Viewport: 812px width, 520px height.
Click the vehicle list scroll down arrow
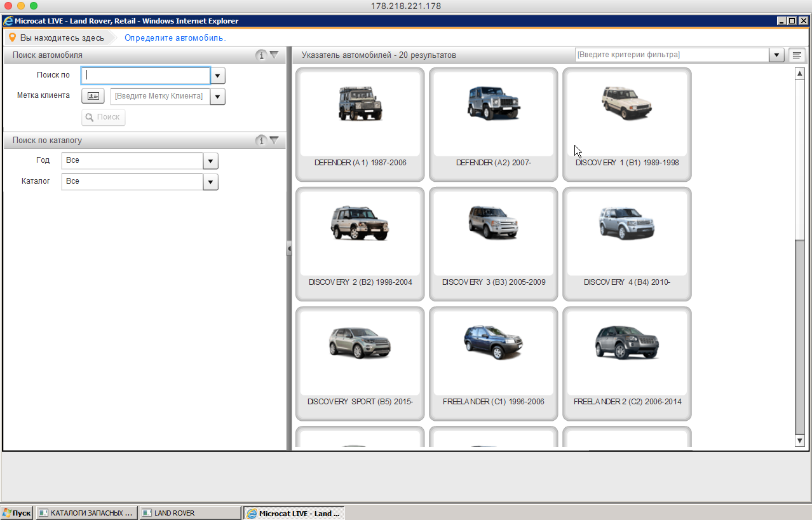tap(800, 441)
